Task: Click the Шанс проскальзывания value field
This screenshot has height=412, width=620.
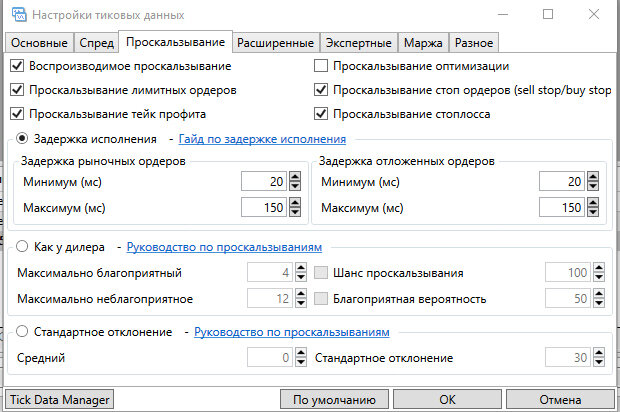Action: [568, 272]
